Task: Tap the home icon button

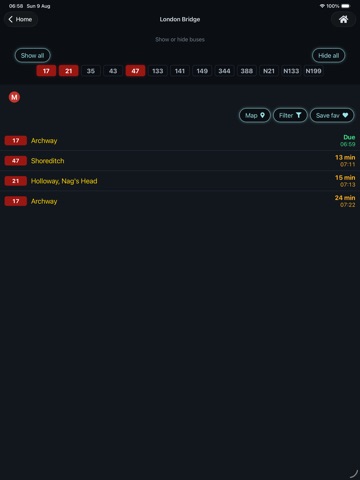Action: tap(343, 19)
